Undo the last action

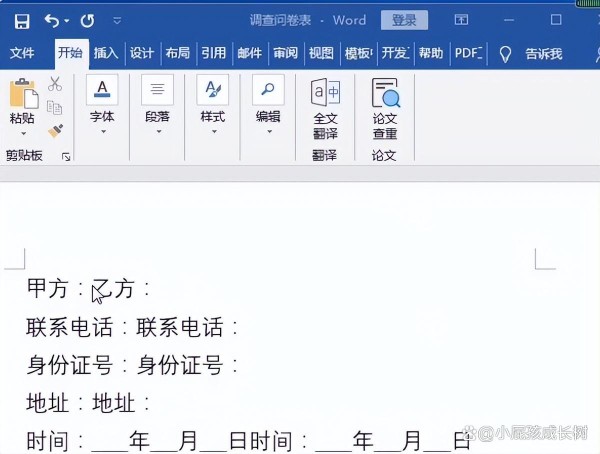(x=52, y=21)
